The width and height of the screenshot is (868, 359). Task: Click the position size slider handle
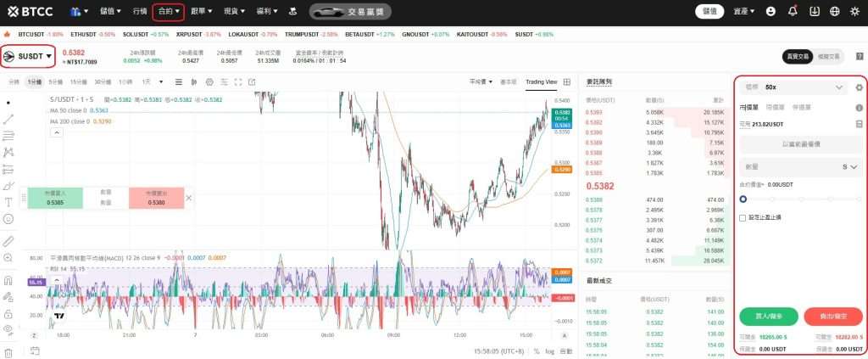[x=743, y=199]
